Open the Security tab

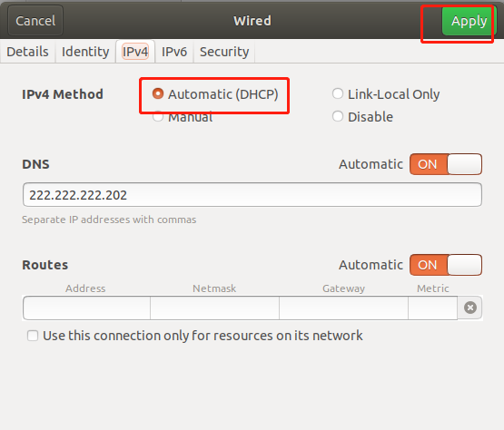coord(224,52)
